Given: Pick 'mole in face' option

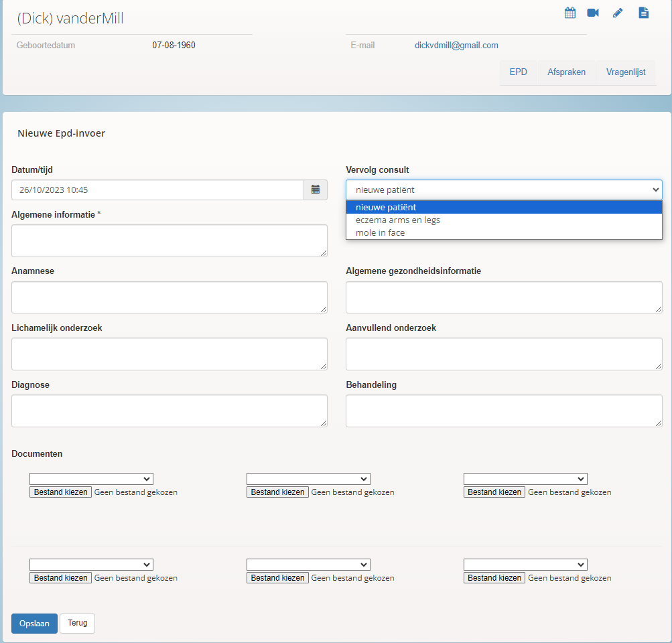Looking at the screenshot, I should pos(504,232).
